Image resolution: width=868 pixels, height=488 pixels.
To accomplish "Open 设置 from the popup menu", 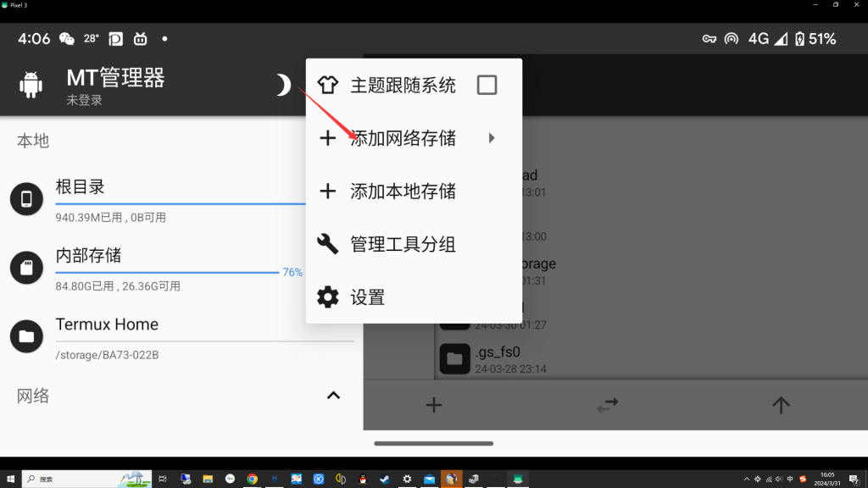I will click(367, 297).
